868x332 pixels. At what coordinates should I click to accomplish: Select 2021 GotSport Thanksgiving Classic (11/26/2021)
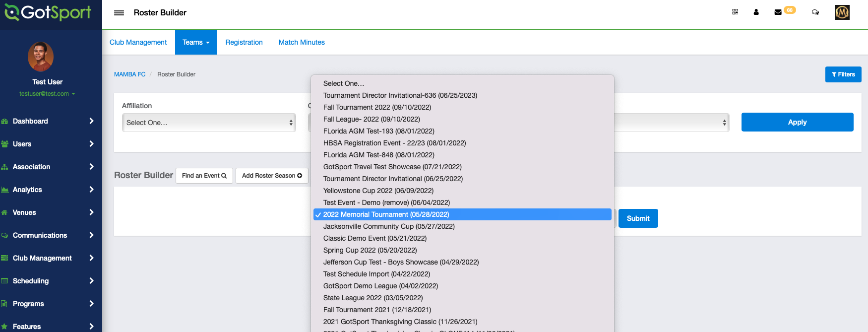[x=462, y=322]
